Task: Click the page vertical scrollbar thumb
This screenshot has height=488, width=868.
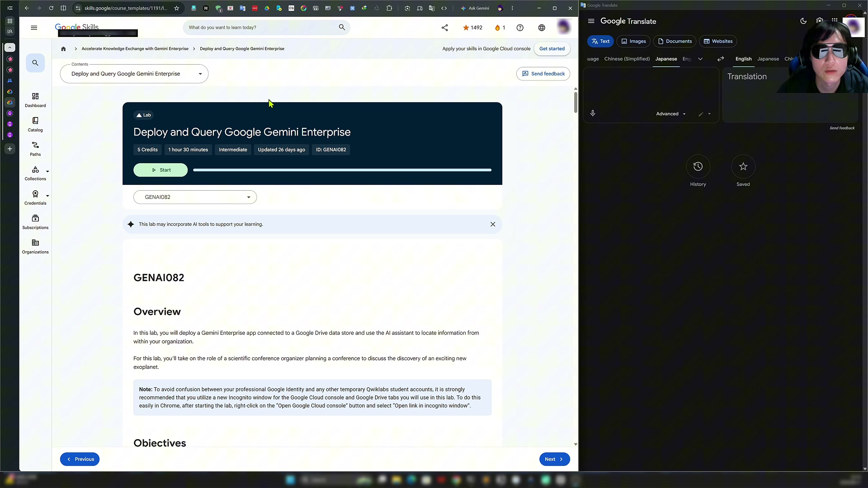Action: [576, 102]
